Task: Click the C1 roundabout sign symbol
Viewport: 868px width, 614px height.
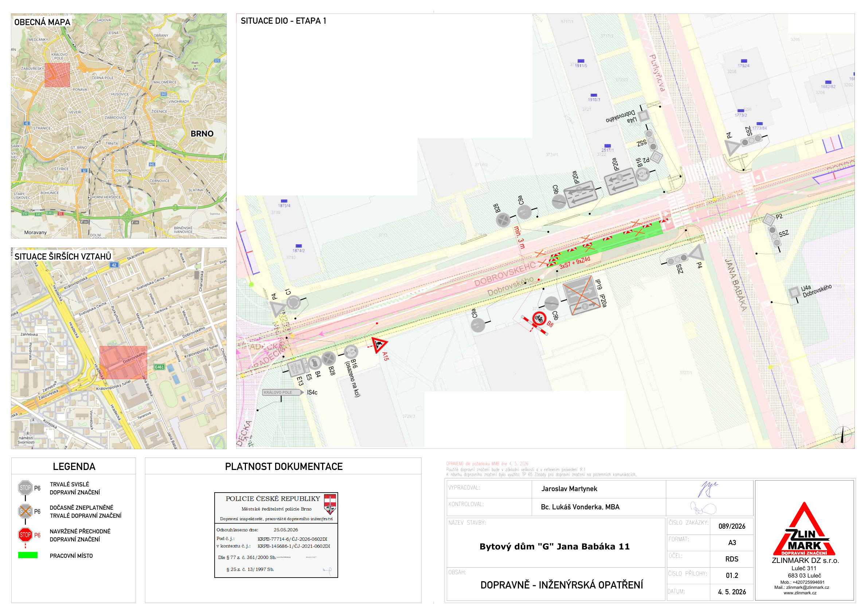Action: pos(293,302)
